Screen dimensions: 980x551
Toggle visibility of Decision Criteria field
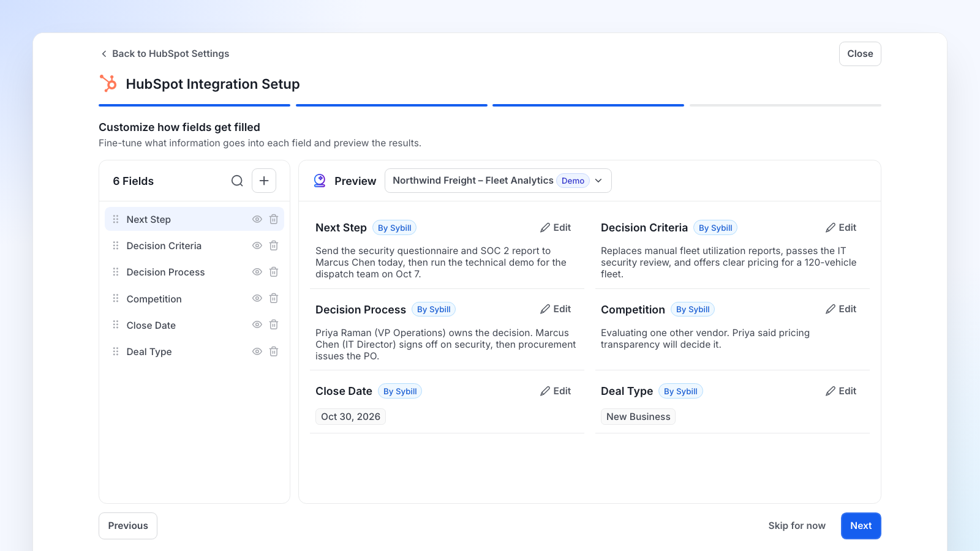tap(257, 246)
